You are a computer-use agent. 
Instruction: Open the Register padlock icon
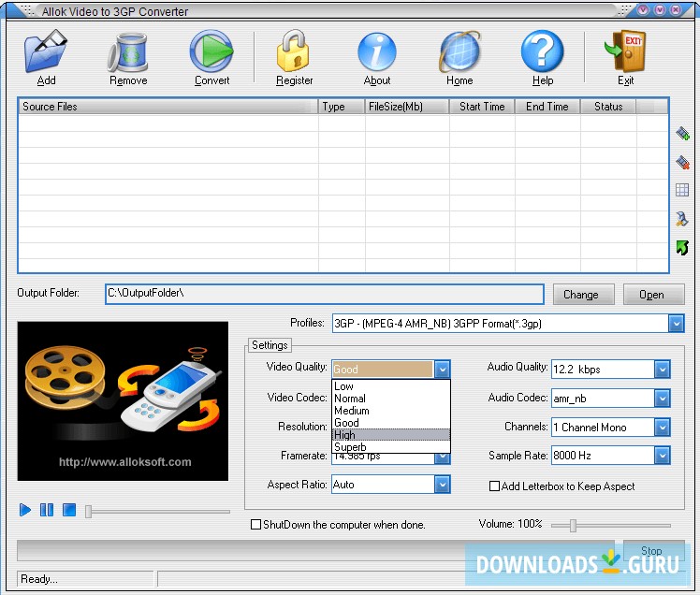pyautogui.click(x=293, y=51)
